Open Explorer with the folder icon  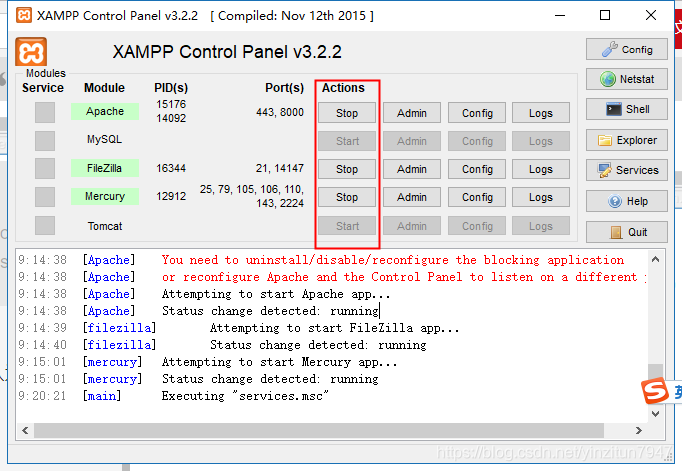coord(626,140)
